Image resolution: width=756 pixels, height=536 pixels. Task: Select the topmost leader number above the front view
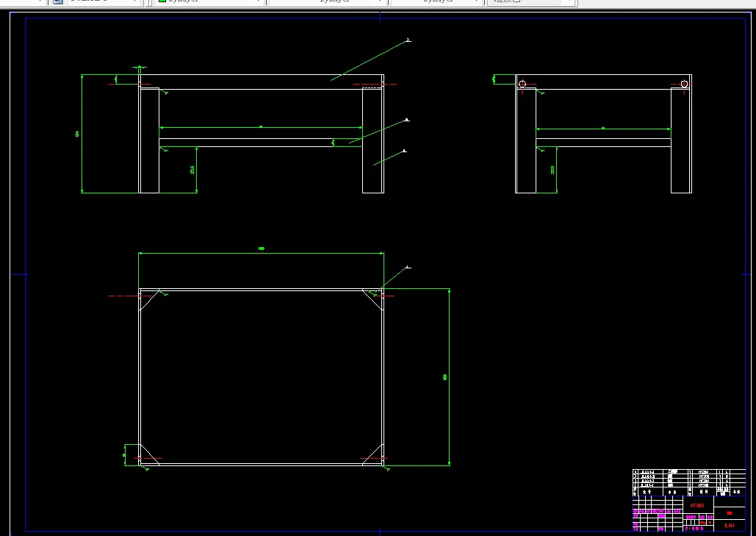[x=408, y=40]
